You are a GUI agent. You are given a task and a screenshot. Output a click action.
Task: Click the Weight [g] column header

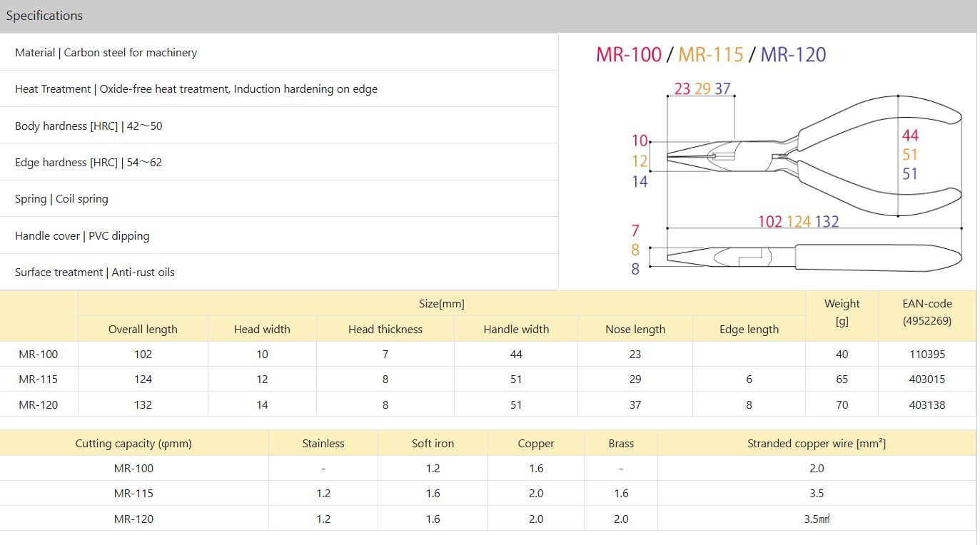[842, 312]
